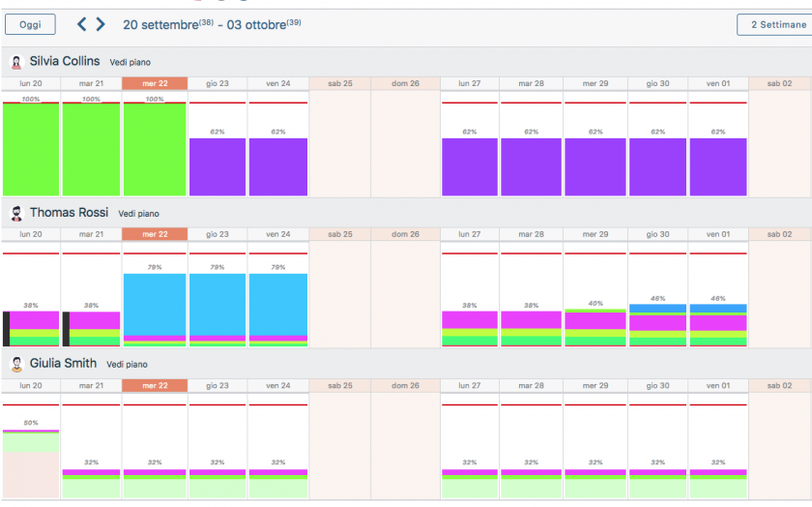Screen dimensions: 812x507
Task: Click Silvia's purple 62% bar on gio 23
Action: (217, 166)
